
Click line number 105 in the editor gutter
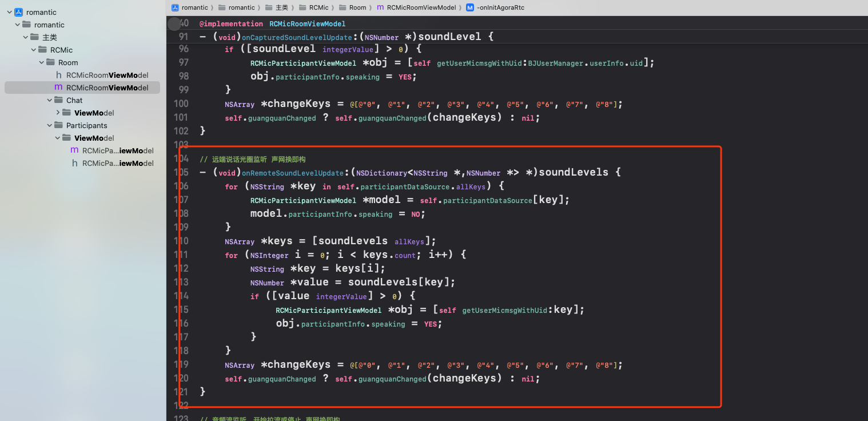181,172
